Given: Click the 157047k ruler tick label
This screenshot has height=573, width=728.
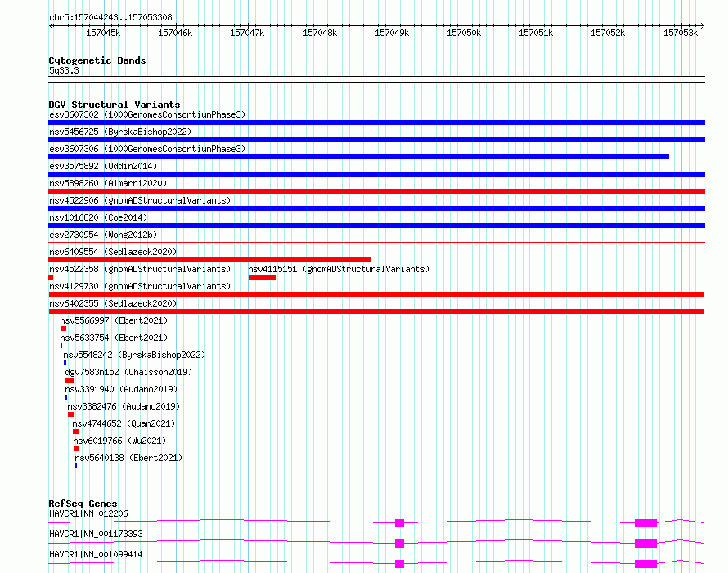Looking at the screenshot, I should [x=247, y=34].
